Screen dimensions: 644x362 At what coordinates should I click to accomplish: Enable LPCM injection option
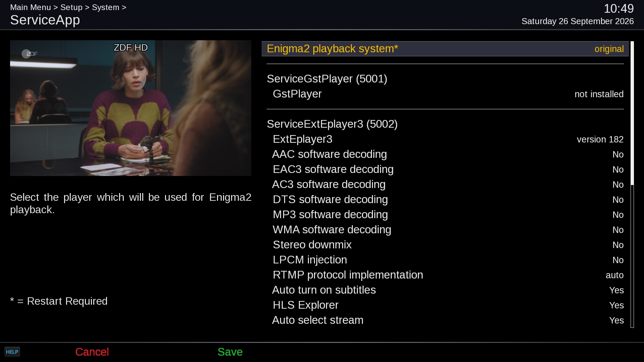point(445,260)
